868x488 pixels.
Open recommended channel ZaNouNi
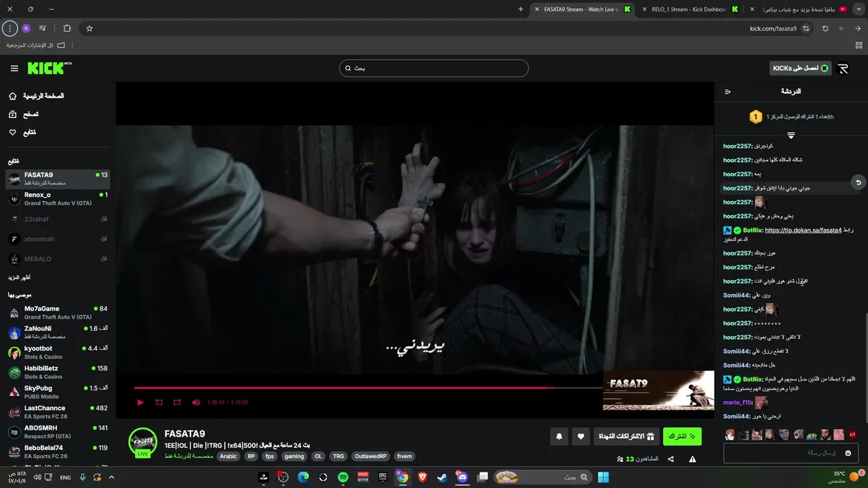[58, 332]
